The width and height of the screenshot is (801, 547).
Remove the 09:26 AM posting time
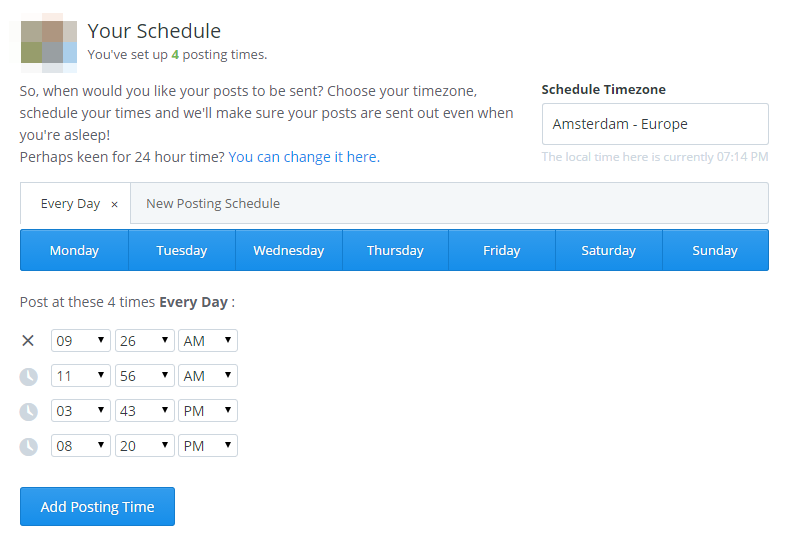tap(28, 341)
